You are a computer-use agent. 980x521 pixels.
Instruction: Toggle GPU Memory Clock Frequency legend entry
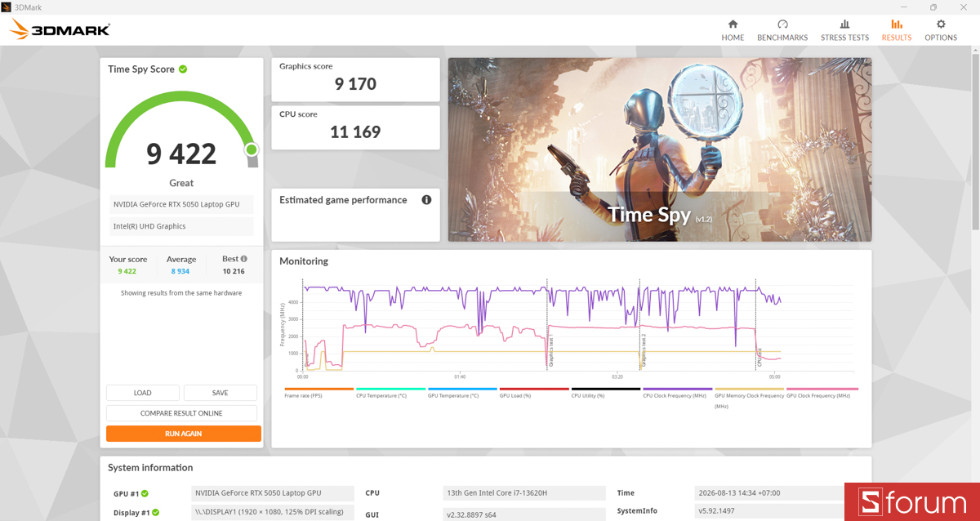(749, 399)
